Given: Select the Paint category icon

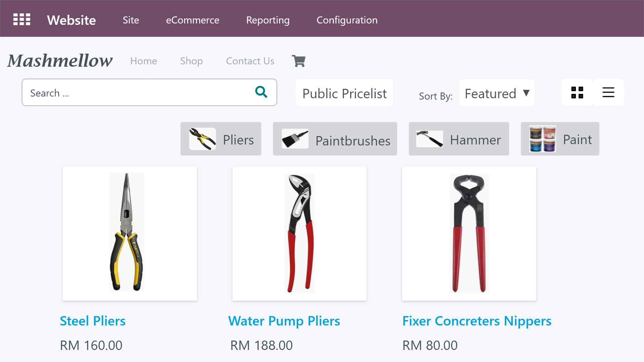Looking at the screenshot, I should pyautogui.click(x=542, y=139).
